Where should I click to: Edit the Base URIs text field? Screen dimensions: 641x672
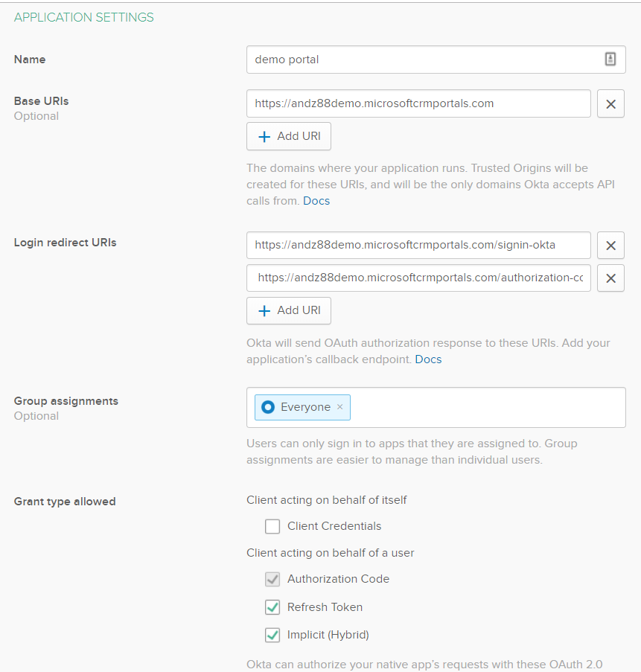point(418,104)
